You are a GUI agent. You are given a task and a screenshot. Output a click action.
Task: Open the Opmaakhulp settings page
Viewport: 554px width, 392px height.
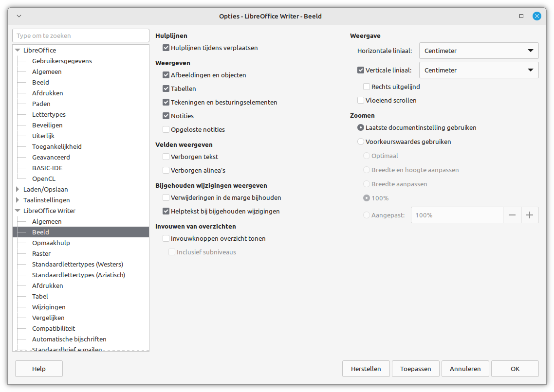tap(51, 243)
